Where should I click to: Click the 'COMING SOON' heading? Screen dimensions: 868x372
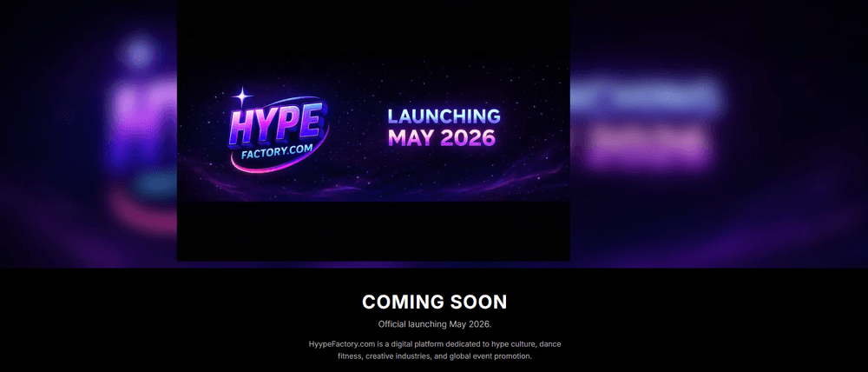[435, 302]
